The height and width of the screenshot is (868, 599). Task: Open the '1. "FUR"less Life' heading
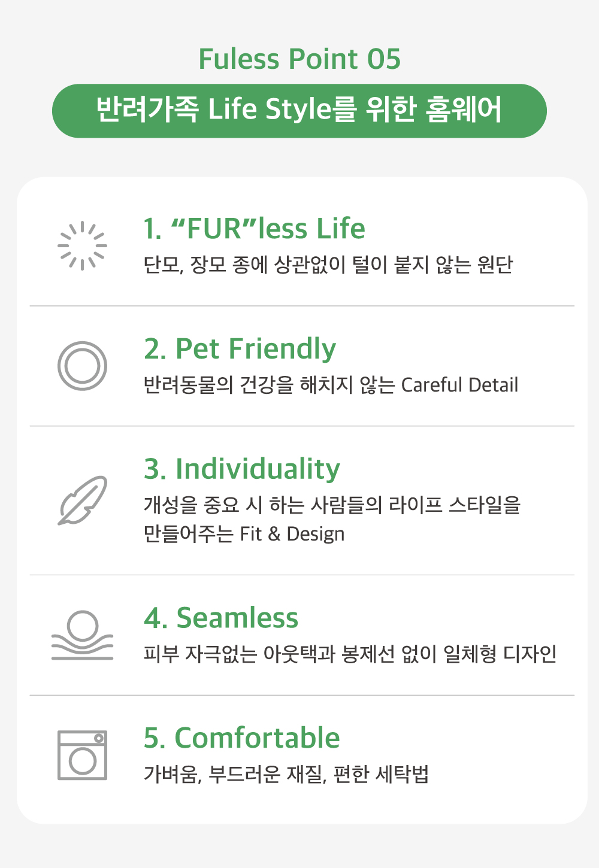[254, 229]
